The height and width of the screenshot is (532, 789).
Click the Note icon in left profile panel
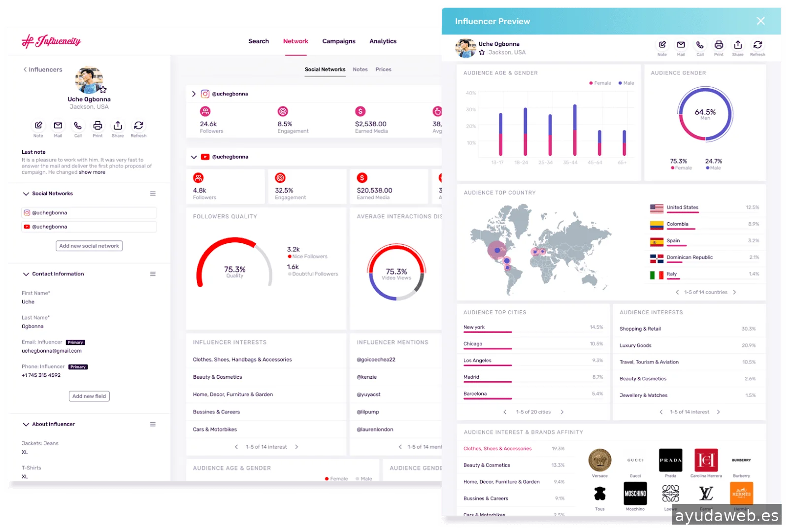(x=38, y=126)
